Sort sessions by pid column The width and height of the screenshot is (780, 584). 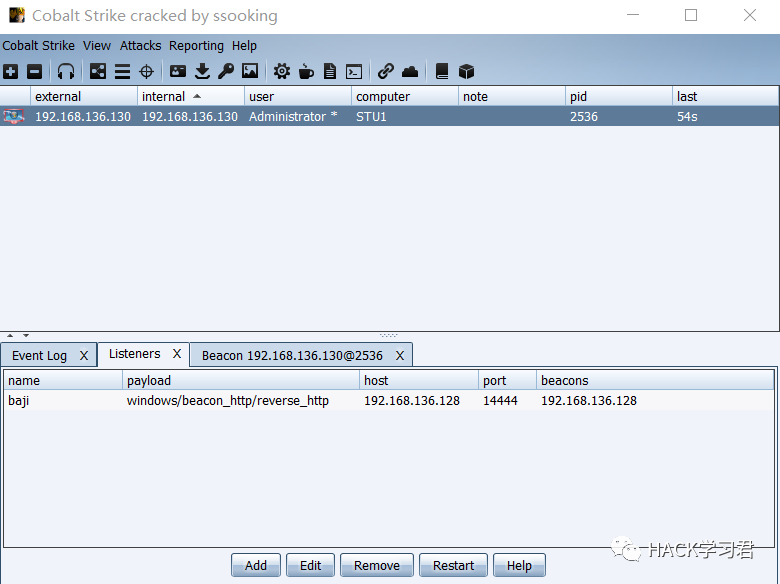tap(618, 96)
